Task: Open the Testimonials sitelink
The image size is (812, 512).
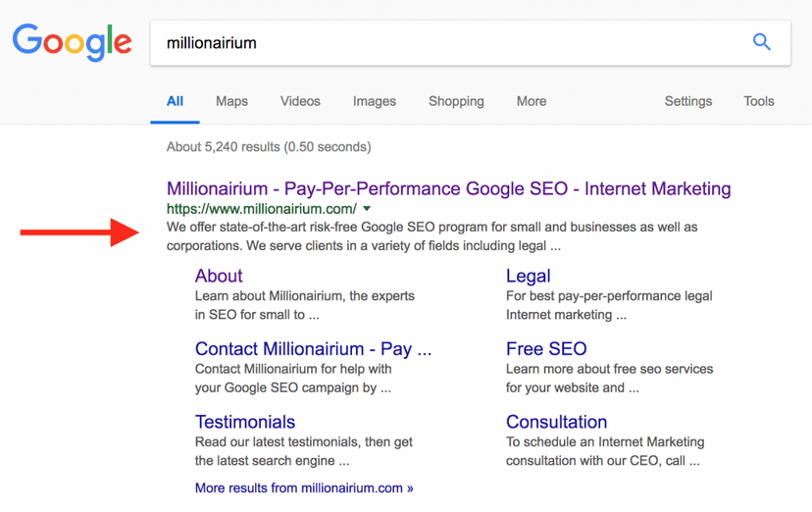Action: click(x=245, y=422)
